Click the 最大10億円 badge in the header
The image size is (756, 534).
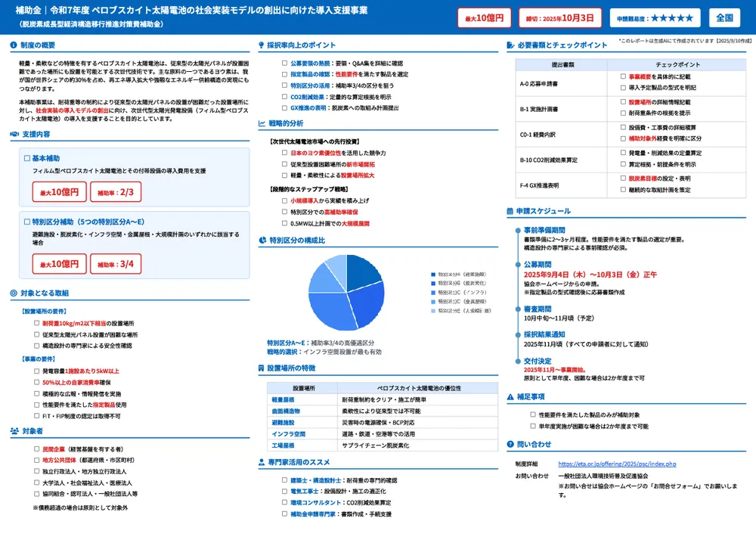485,17
